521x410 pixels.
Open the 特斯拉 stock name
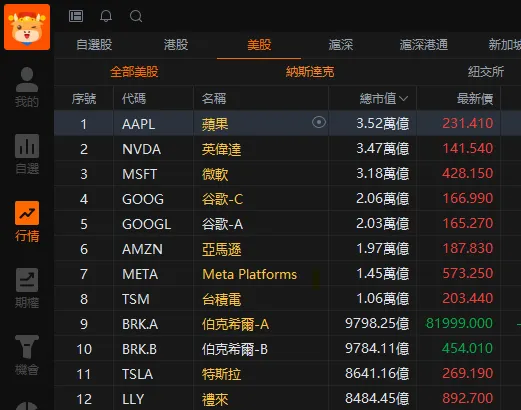point(221,374)
